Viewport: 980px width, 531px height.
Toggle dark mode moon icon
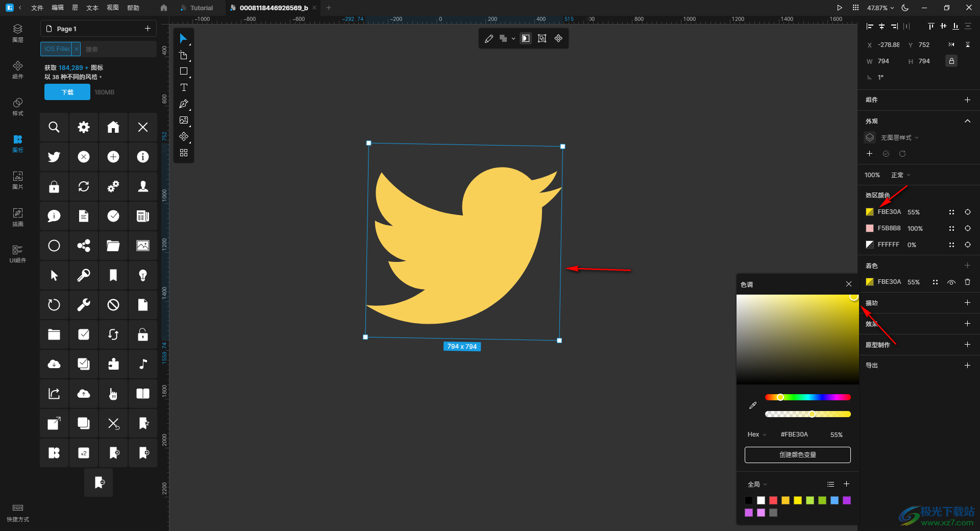tap(905, 8)
